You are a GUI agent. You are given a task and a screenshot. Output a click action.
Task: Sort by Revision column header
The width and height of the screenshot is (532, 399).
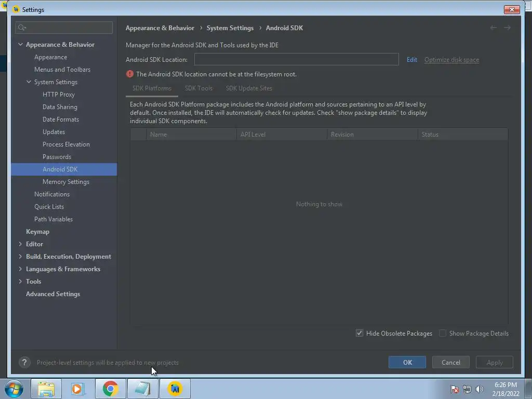tap(373, 135)
